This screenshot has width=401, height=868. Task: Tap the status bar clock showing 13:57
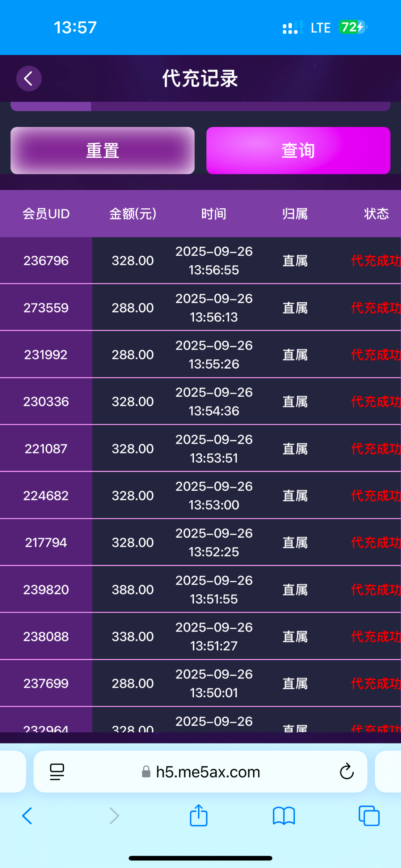[x=75, y=27]
